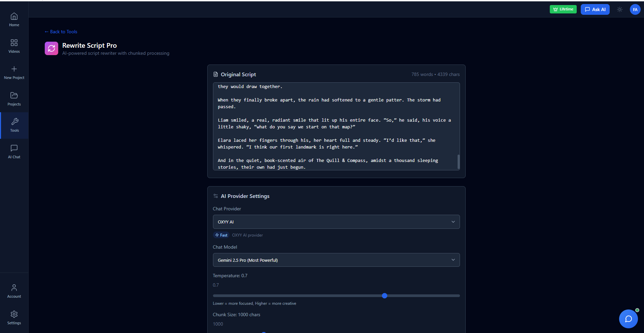The width and height of the screenshot is (644, 333).
Task: Click the Lifetime plan badge
Action: (563, 9)
